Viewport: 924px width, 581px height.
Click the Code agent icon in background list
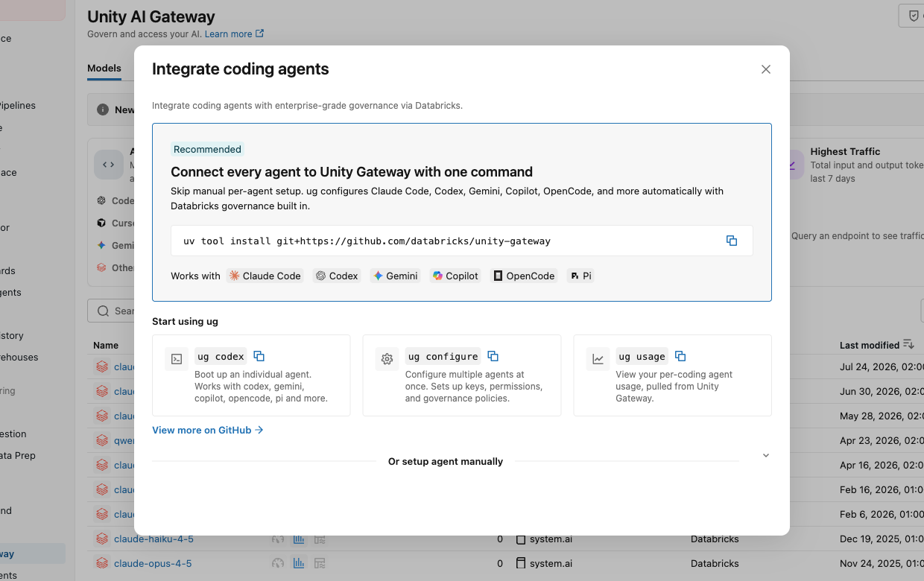[x=101, y=200]
